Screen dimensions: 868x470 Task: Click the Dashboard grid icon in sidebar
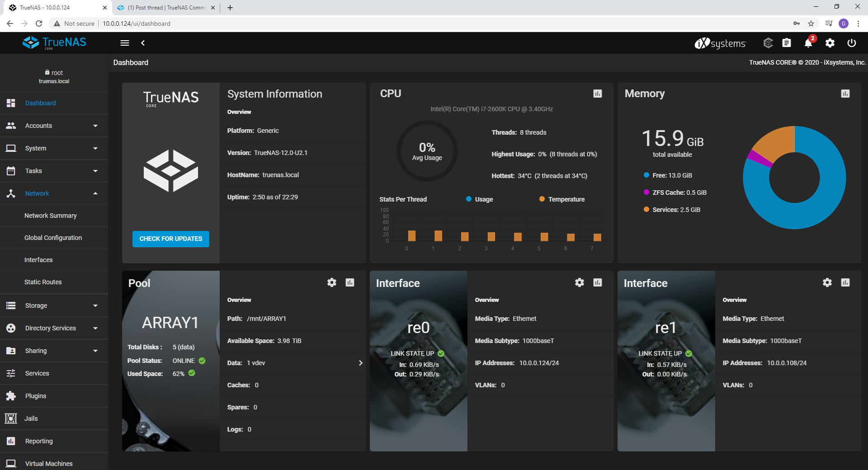(x=11, y=103)
